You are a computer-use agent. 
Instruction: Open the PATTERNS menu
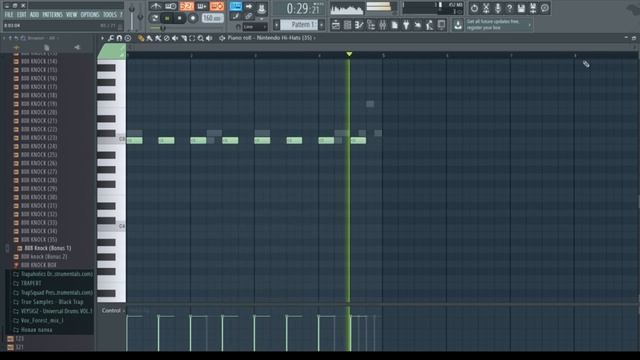point(53,15)
